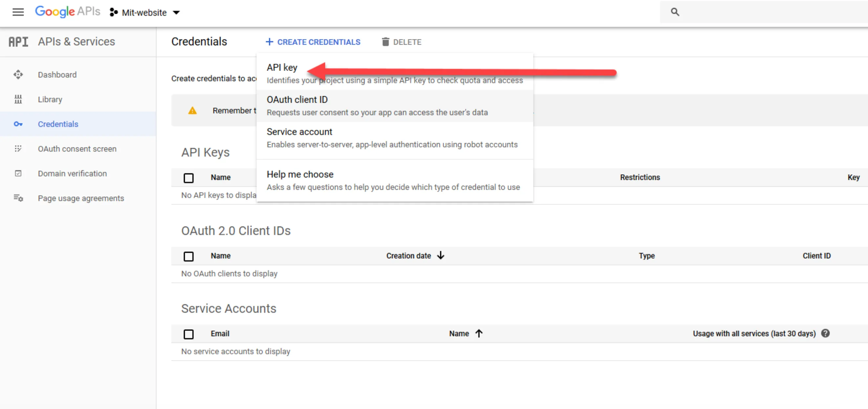Click the Page usage agreements icon
This screenshot has width=868, height=409.
click(x=18, y=198)
